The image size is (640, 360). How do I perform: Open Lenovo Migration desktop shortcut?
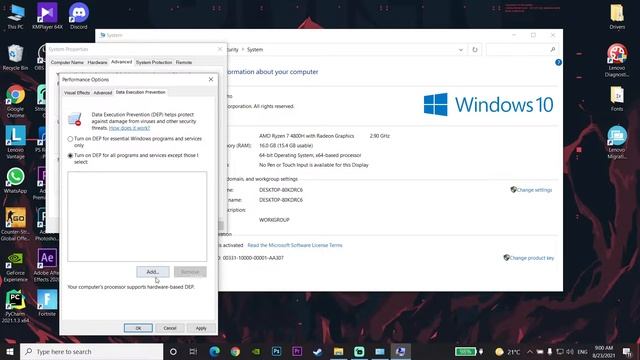[617, 142]
